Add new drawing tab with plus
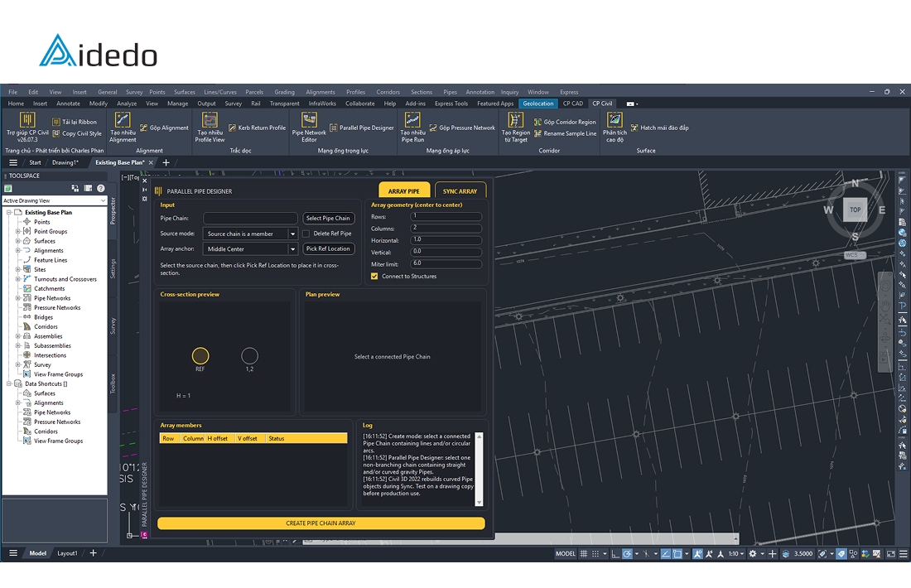Screen dimensions: 911x588 (166, 162)
